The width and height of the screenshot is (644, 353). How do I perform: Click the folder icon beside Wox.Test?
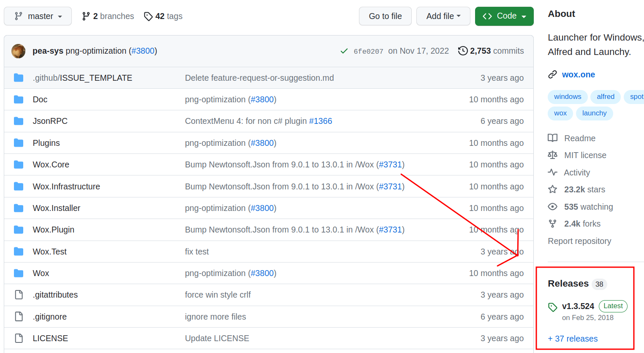pos(19,252)
